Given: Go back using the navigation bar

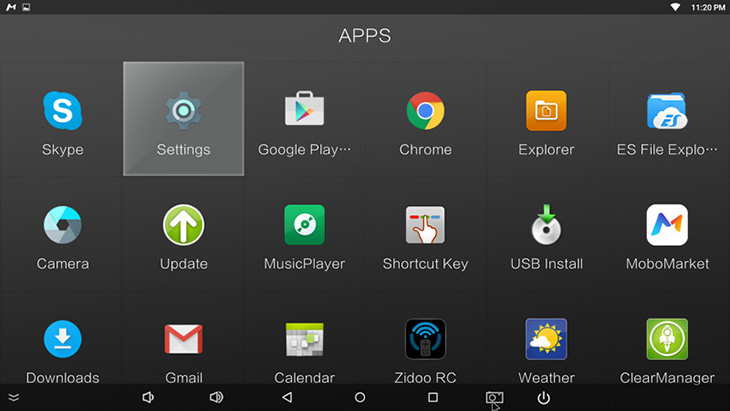Looking at the screenshot, I should click(287, 397).
